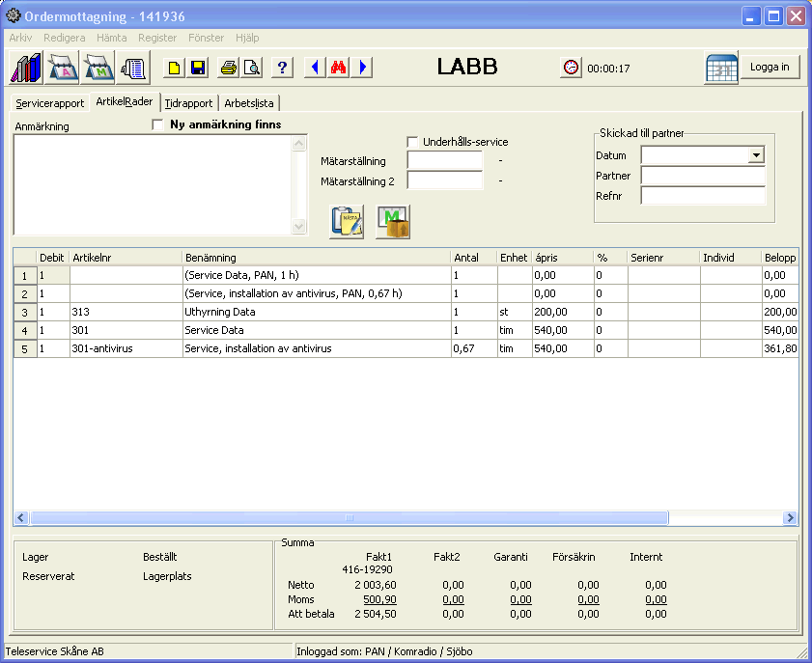This screenshot has width=812, height=663.
Task: Expand the Datum dropdown
Action: [756, 155]
